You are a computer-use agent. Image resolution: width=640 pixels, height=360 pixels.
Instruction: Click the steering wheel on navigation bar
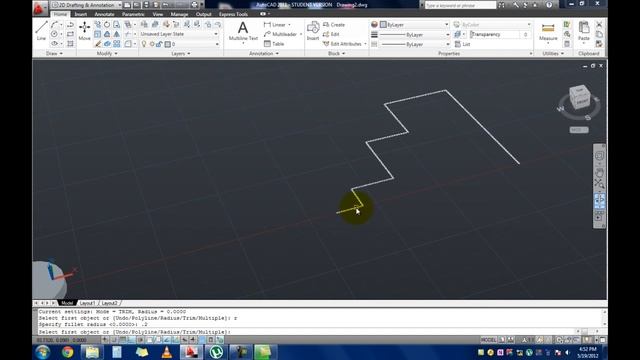click(x=599, y=156)
